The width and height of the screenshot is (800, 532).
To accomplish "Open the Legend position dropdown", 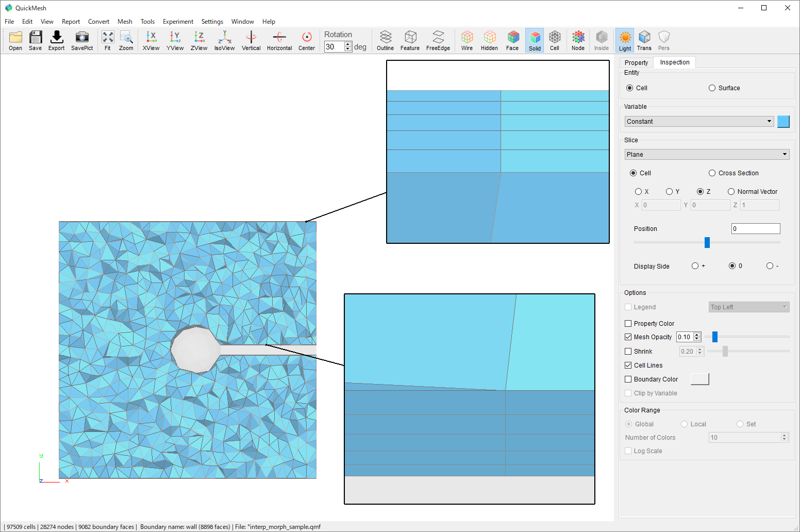I will click(748, 307).
